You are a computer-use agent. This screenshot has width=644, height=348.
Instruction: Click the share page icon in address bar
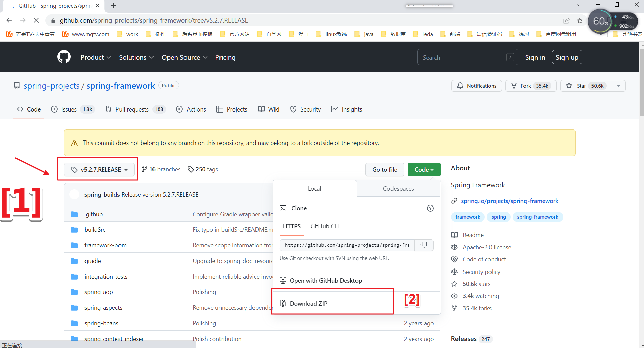click(x=566, y=21)
